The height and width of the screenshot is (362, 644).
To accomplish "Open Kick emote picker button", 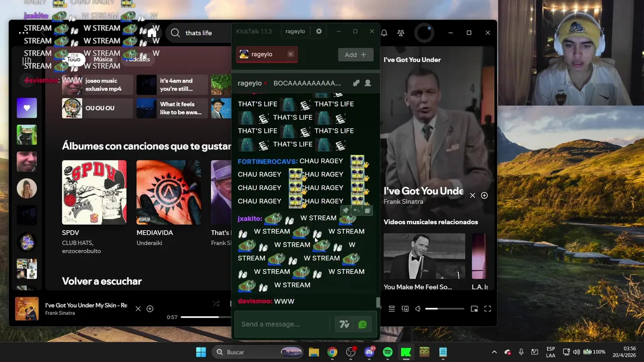I will pyautogui.click(x=362, y=324).
